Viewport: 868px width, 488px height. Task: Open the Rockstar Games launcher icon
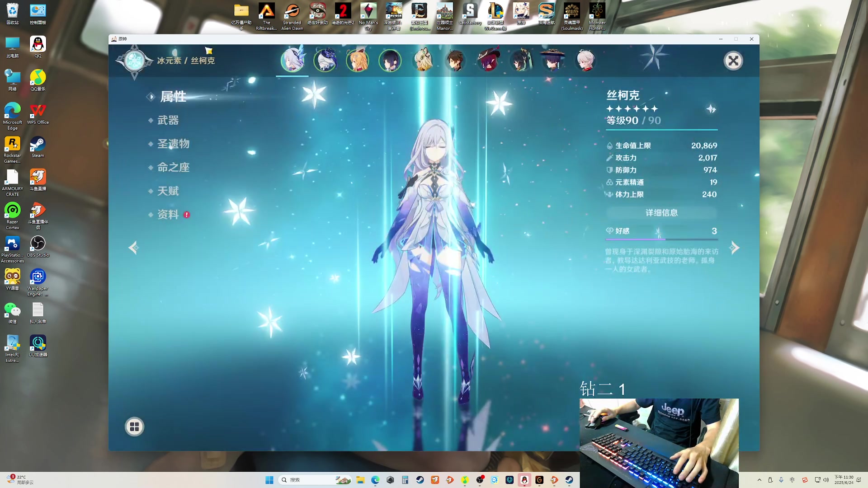pos(13,150)
